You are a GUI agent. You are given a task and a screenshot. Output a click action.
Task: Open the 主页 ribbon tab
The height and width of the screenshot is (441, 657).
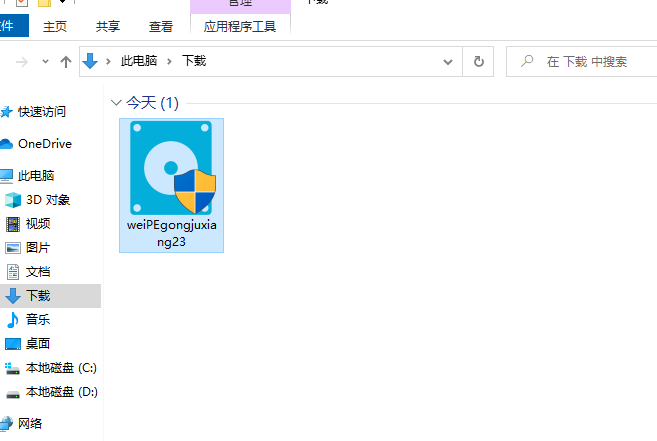[54, 26]
